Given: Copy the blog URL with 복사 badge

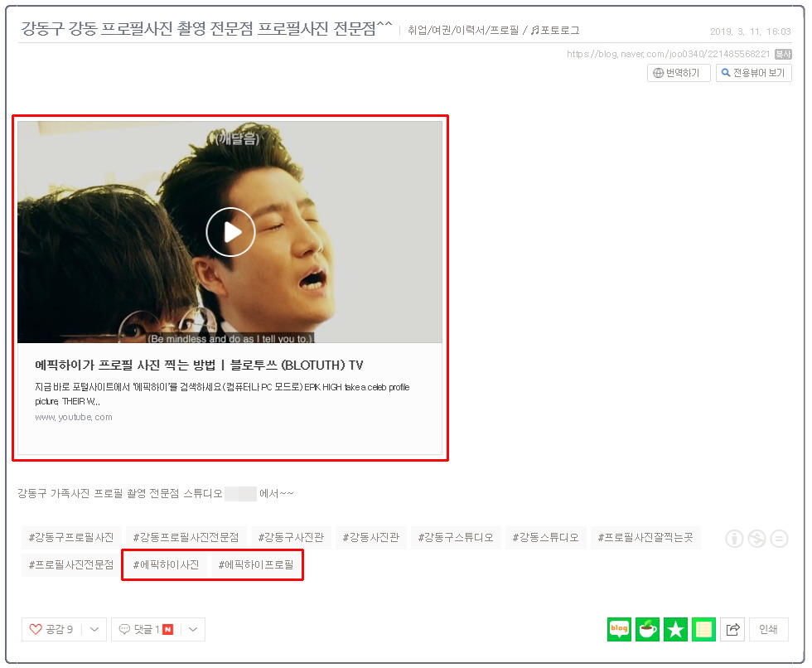Looking at the screenshot, I should 783,54.
